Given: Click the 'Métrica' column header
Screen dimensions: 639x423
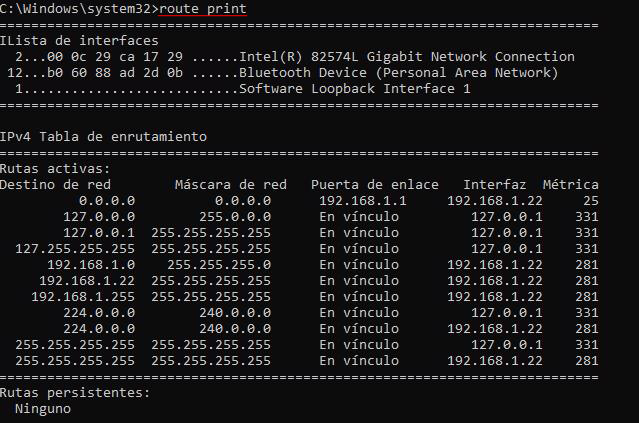Looking at the screenshot, I should 571,185.
